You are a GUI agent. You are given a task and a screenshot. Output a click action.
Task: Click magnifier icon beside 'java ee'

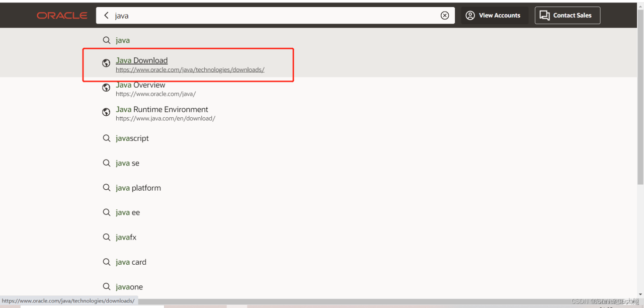(x=107, y=212)
